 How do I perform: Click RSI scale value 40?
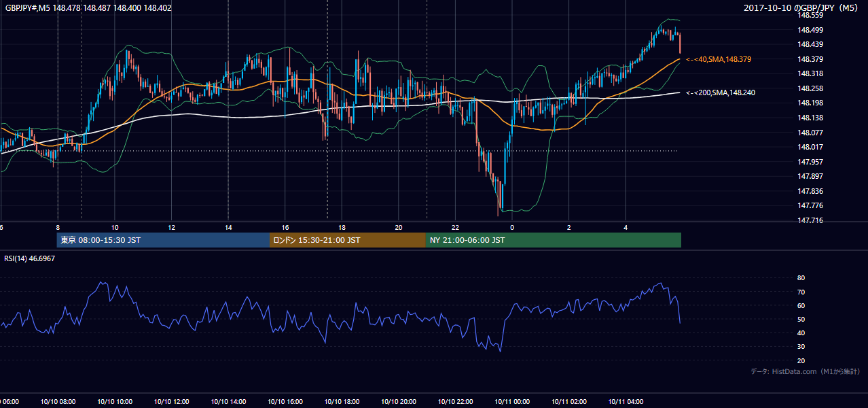[x=801, y=333]
